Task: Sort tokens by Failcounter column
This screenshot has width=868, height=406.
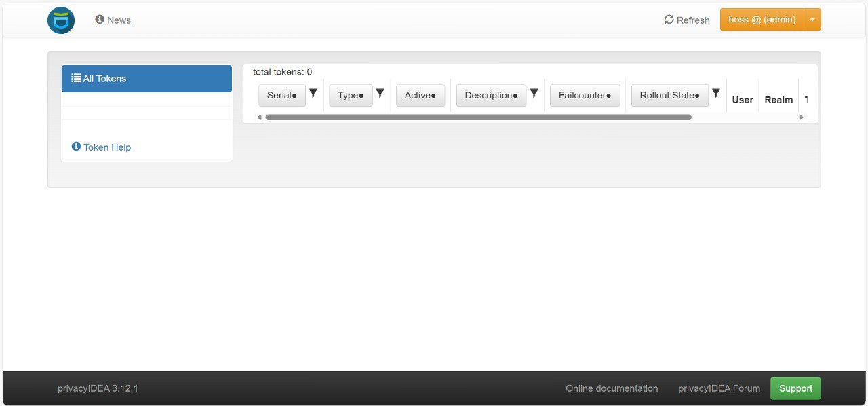Action: pyautogui.click(x=585, y=96)
